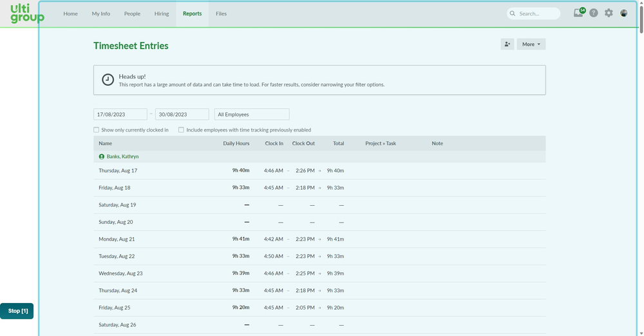
Task: Switch to the Reports tab
Action: (192, 14)
